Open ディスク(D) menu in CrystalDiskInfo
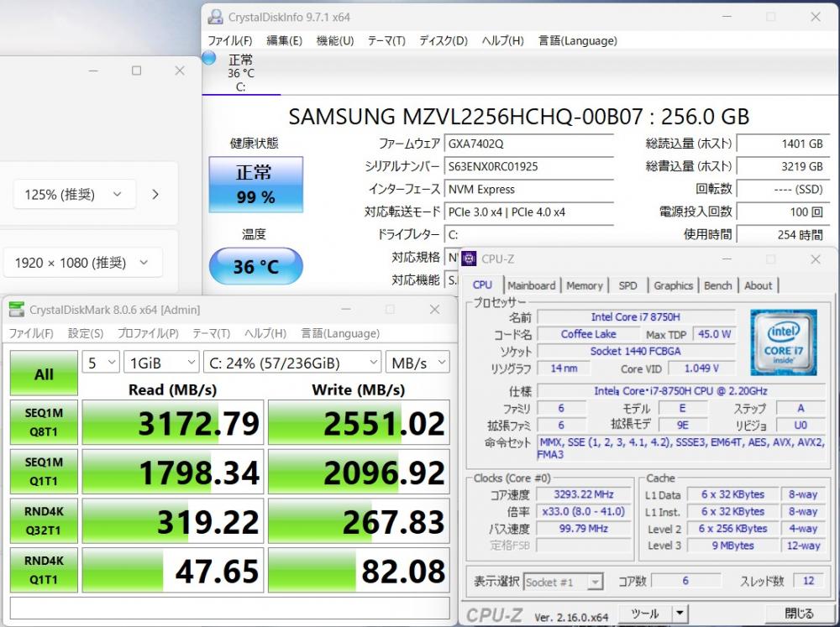Viewport: 840px width, 627px height. 443,40
